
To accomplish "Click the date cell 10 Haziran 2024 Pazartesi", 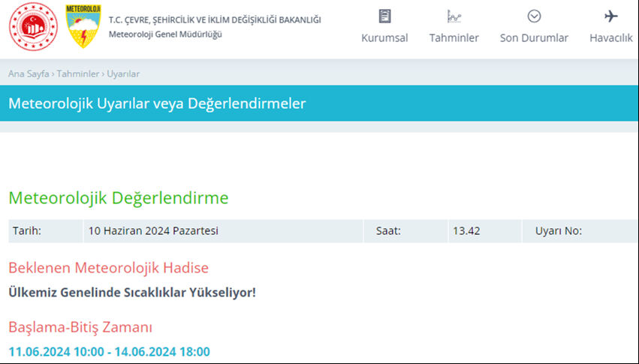I will [x=153, y=231].
